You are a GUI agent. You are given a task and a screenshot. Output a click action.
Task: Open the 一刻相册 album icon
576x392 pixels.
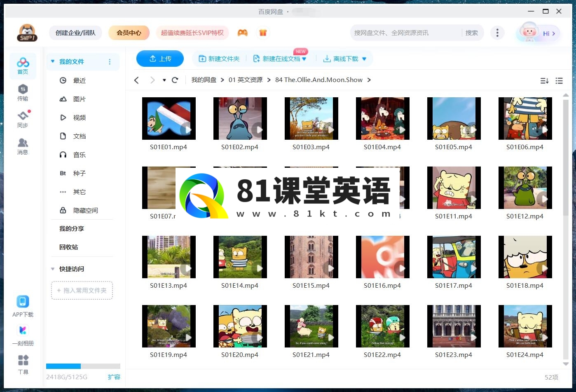pyautogui.click(x=23, y=331)
